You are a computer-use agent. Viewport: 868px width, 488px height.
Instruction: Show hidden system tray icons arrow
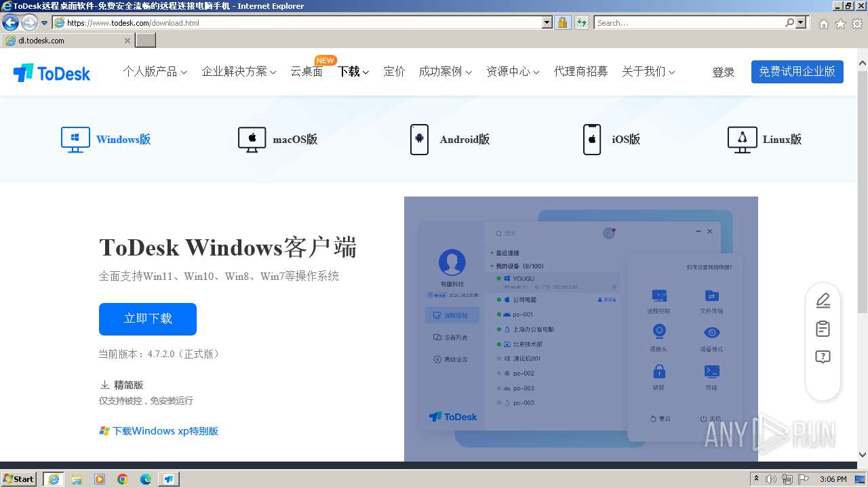pos(756,479)
